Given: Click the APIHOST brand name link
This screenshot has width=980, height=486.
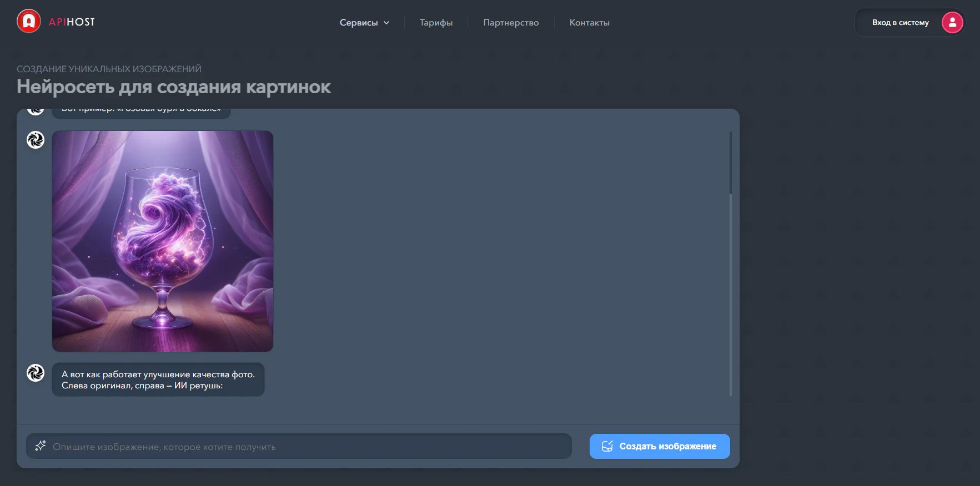Looking at the screenshot, I should pyautogui.click(x=72, y=22).
